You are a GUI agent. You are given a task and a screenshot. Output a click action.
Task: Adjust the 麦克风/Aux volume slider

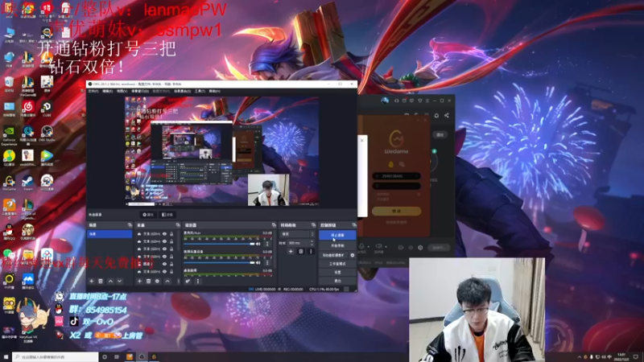click(x=219, y=244)
